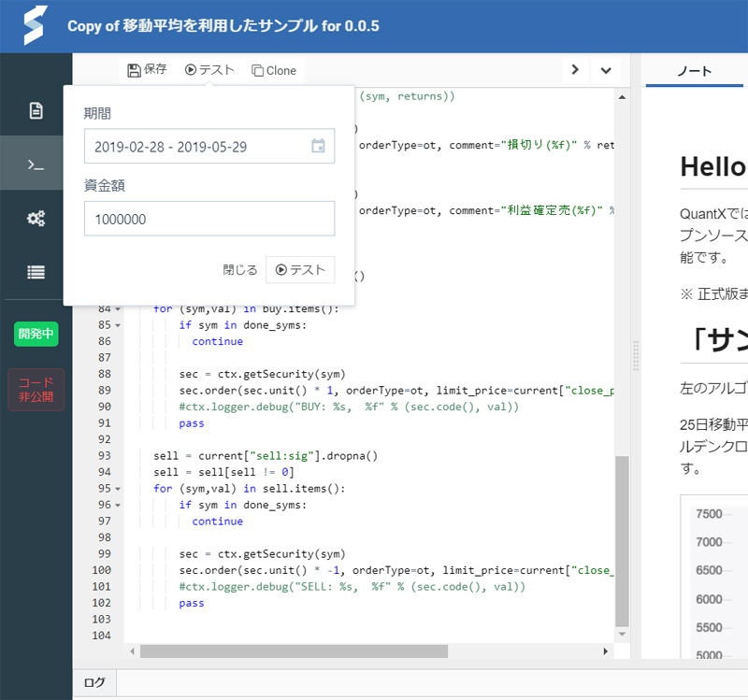Collapse the fold arrow on line 85

click(118, 325)
